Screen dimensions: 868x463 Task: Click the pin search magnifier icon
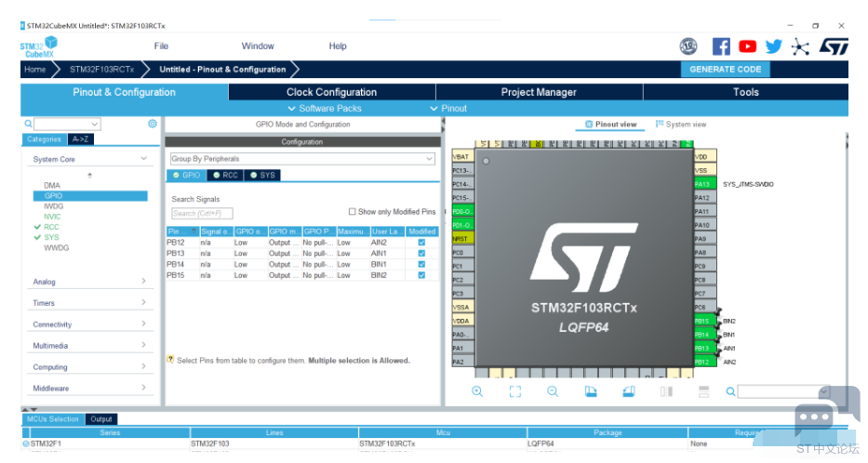pyautogui.click(x=730, y=391)
